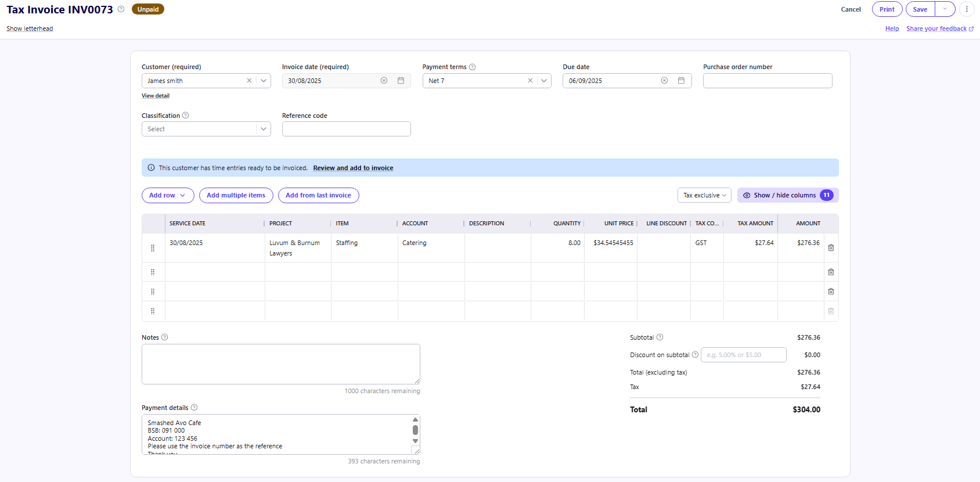980x482 pixels.
Task: Click the Print button
Action: (887, 9)
